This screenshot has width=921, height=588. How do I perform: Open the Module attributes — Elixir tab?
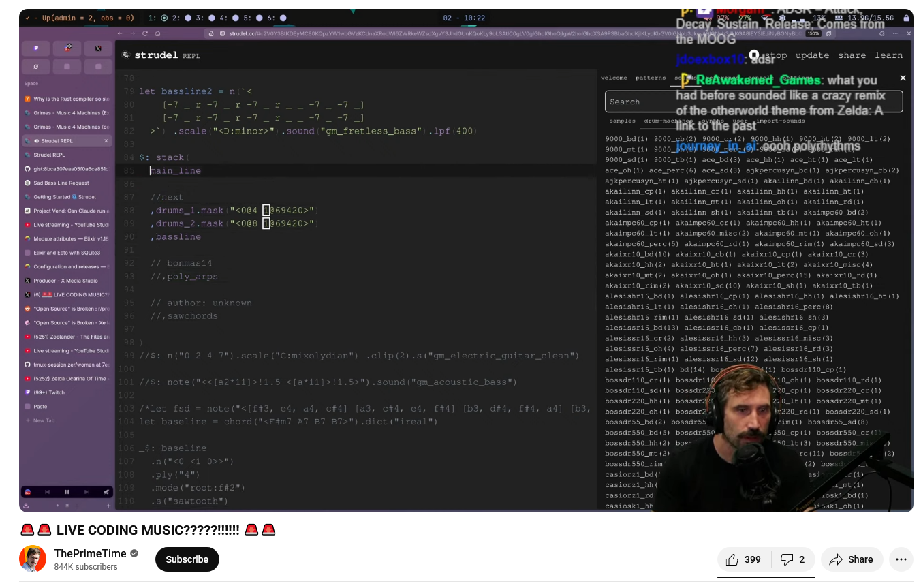(67, 238)
